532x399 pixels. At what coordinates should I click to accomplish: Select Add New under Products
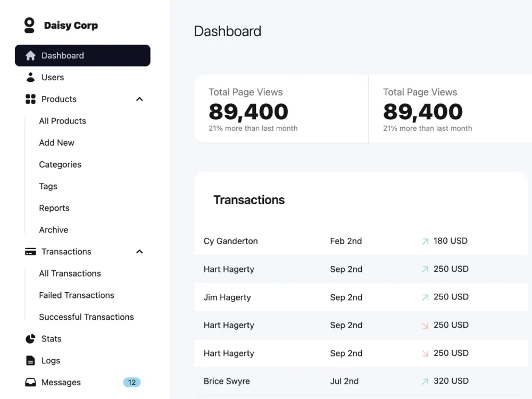point(56,143)
